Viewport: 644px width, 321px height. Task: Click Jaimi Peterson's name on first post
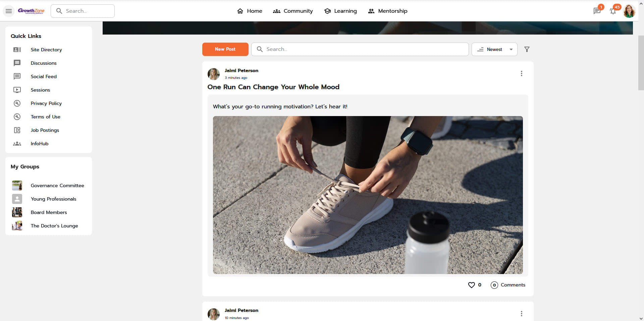241,70
